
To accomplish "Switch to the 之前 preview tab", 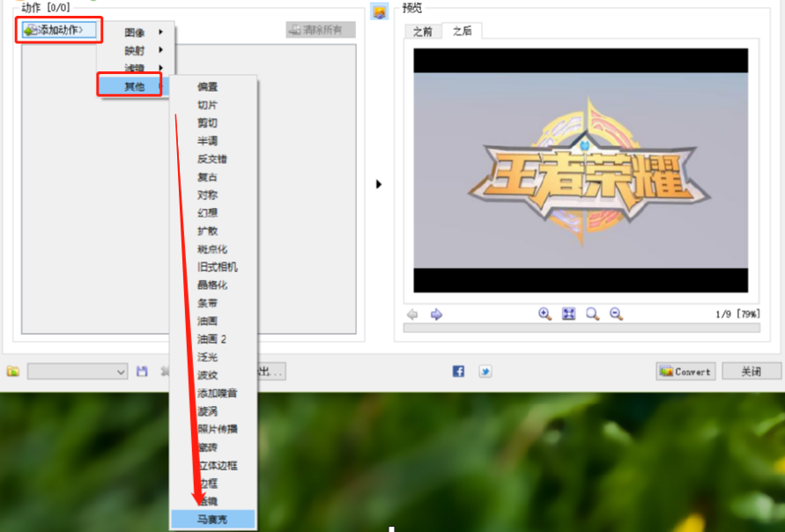I will [423, 32].
